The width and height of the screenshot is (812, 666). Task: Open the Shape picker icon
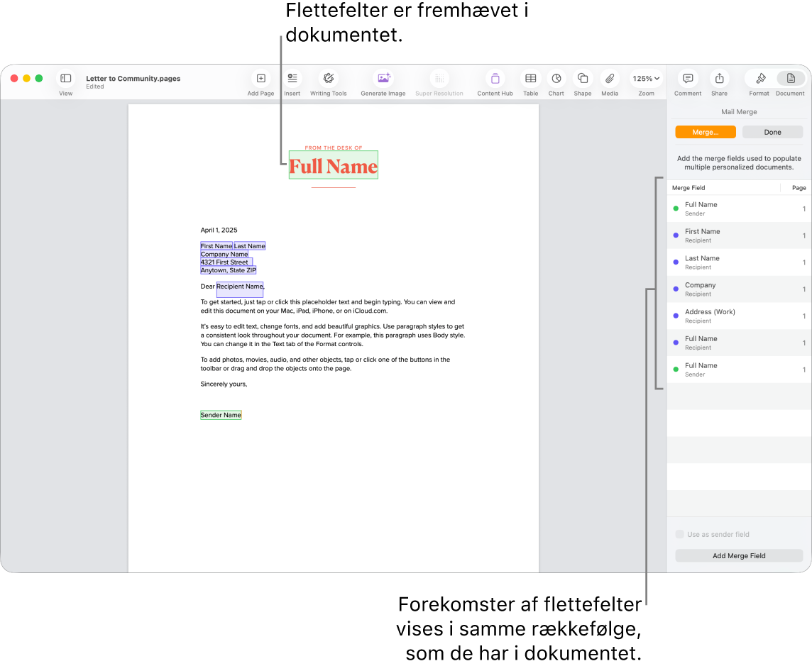coord(582,78)
